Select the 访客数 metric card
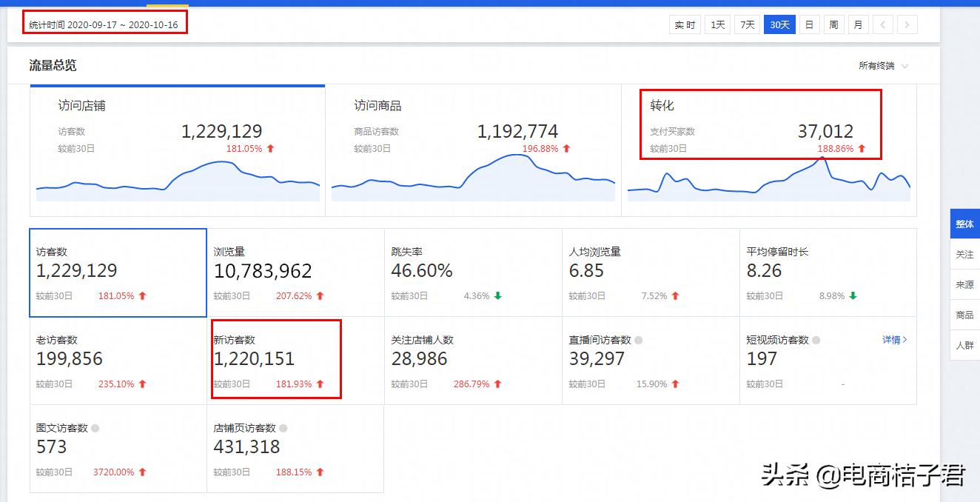980x502 pixels. (x=118, y=272)
